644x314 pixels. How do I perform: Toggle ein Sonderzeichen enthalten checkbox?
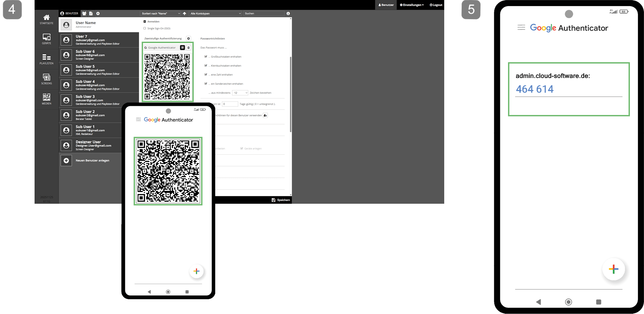(x=206, y=84)
